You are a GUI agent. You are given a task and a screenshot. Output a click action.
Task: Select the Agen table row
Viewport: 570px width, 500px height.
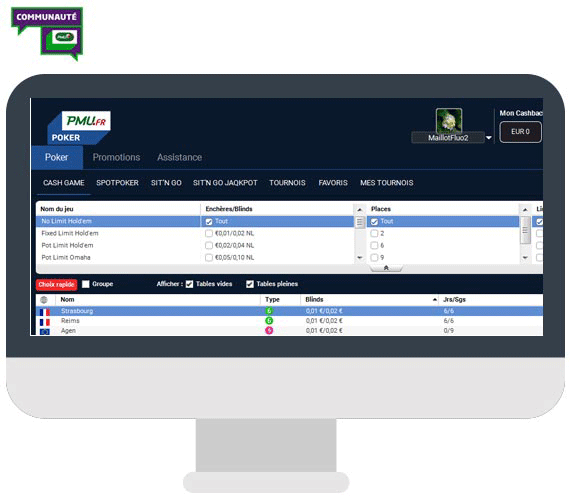coord(289,331)
